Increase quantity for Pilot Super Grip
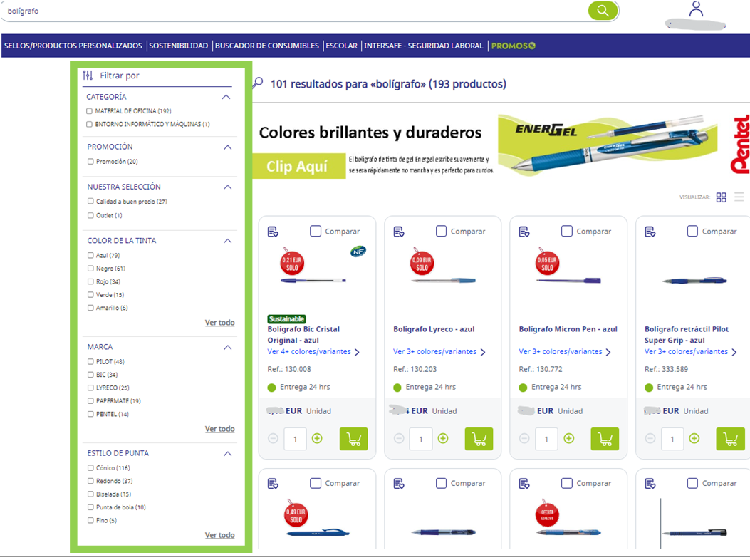Screen dimensions: 750x560 pyautogui.click(x=694, y=438)
